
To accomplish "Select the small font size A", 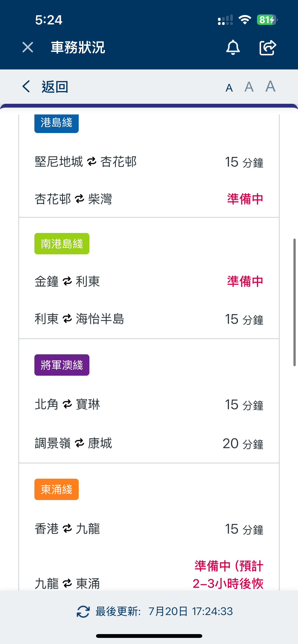I will tap(229, 88).
